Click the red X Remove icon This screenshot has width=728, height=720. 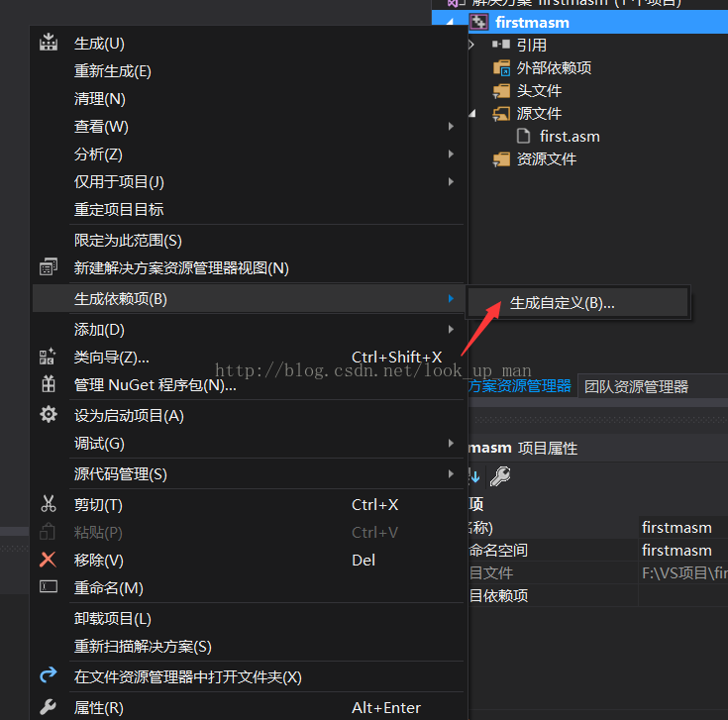[x=48, y=560]
